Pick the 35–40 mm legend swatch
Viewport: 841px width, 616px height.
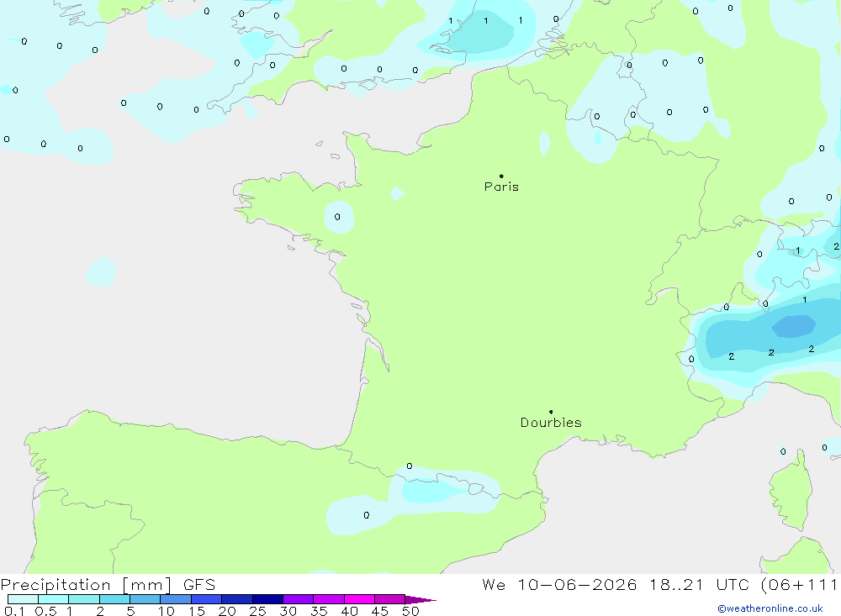(x=329, y=599)
